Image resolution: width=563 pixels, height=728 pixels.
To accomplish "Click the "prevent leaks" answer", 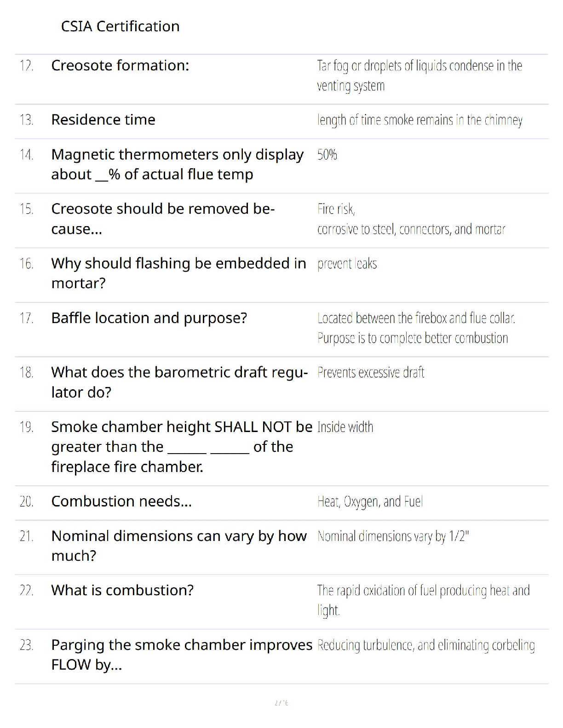I will (347, 264).
